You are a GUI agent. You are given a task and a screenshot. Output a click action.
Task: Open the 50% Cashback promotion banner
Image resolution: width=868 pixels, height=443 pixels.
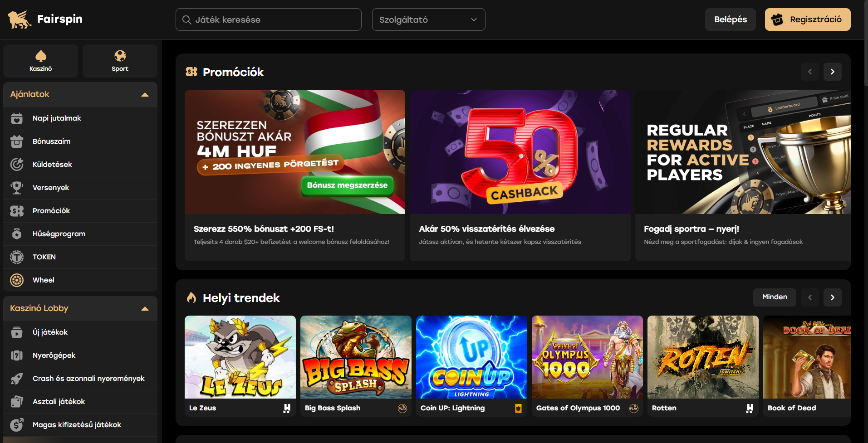(x=520, y=152)
